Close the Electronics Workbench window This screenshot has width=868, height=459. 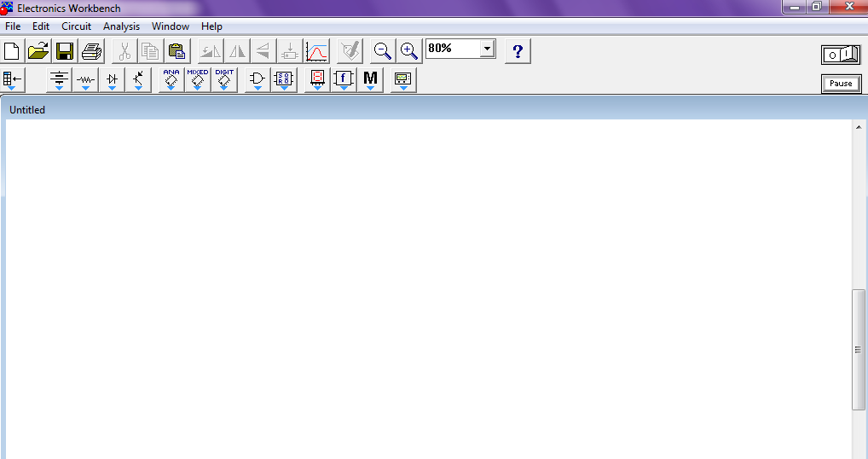pos(849,7)
